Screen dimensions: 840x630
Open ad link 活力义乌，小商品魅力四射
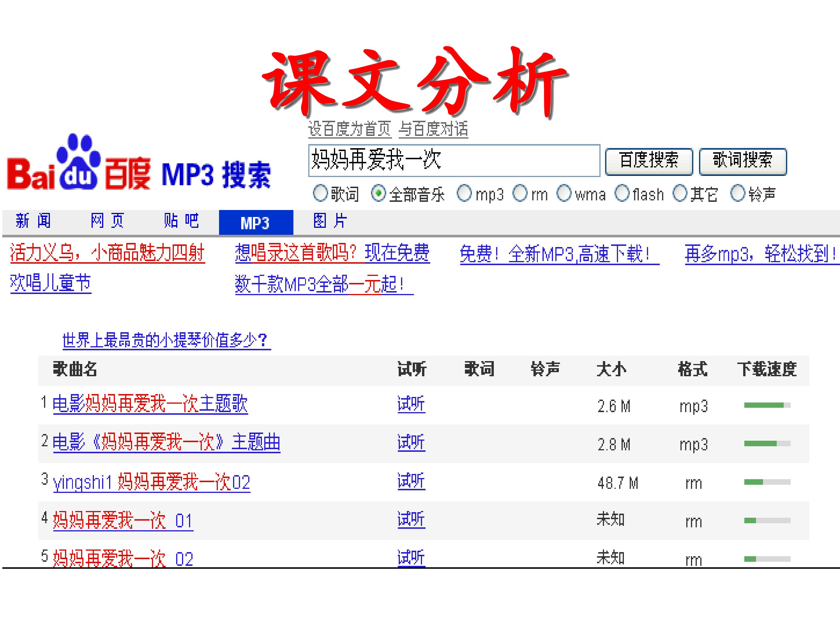coord(107,253)
